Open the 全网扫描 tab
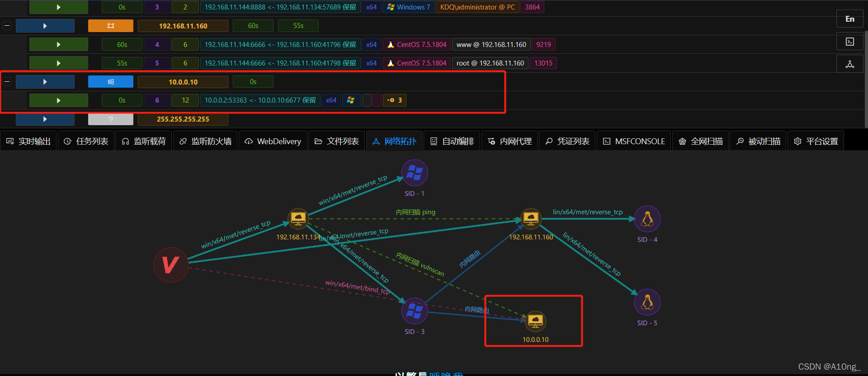Image resolution: width=868 pixels, height=376 pixels. tap(700, 141)
